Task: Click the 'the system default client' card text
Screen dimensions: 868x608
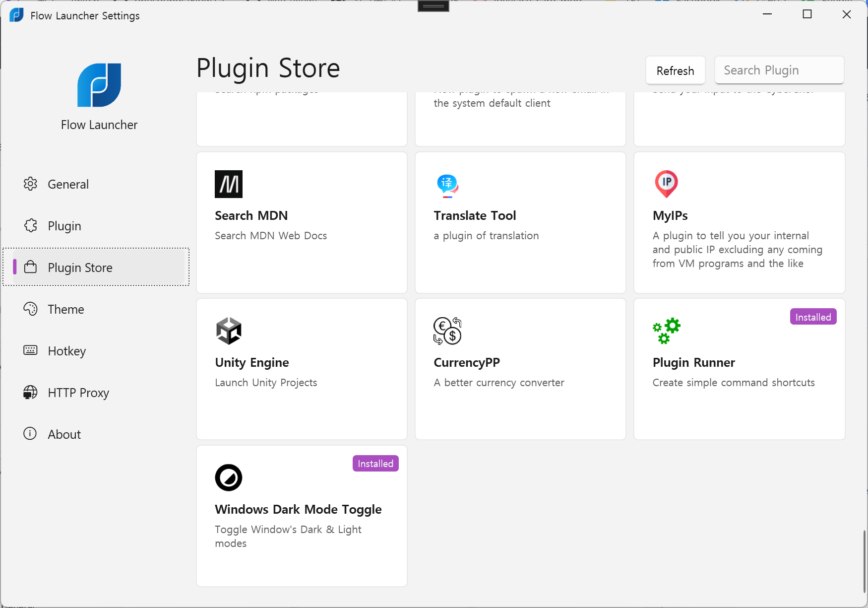Action: pyautogui.click(x=492, y=103)
